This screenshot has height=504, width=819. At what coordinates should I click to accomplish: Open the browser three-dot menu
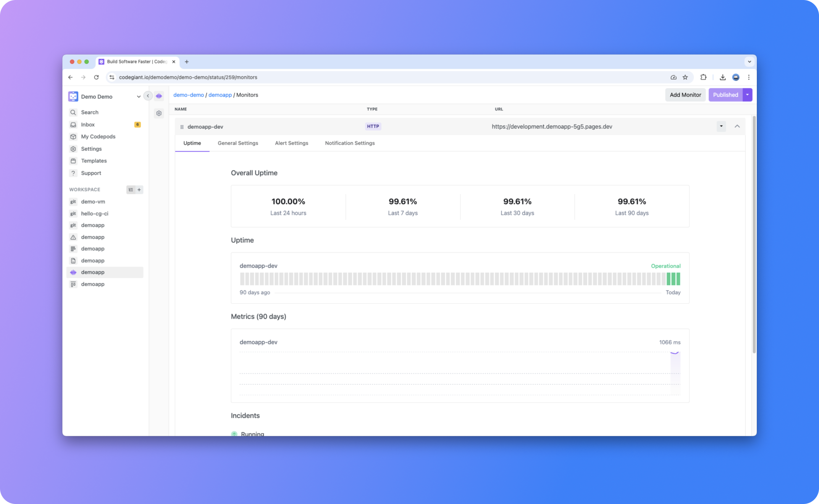point(748,77)
